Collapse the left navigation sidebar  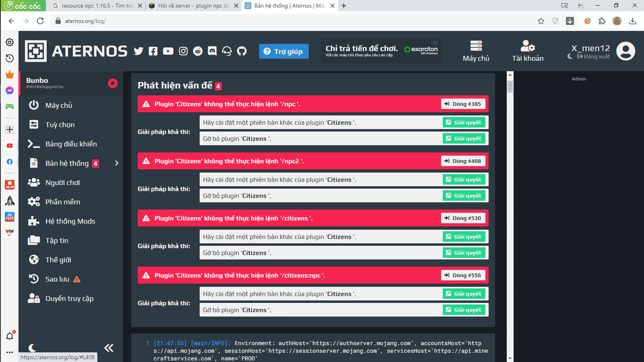[x=109, y=348]
